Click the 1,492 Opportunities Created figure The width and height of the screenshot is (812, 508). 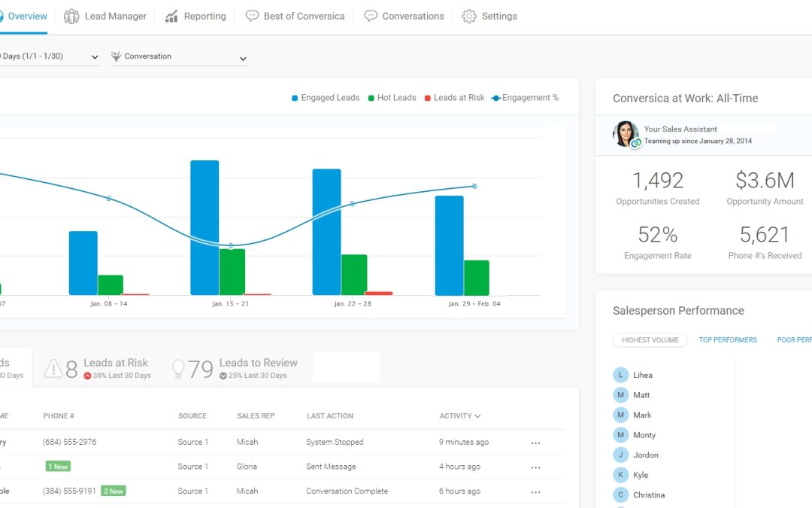point(658,181)
